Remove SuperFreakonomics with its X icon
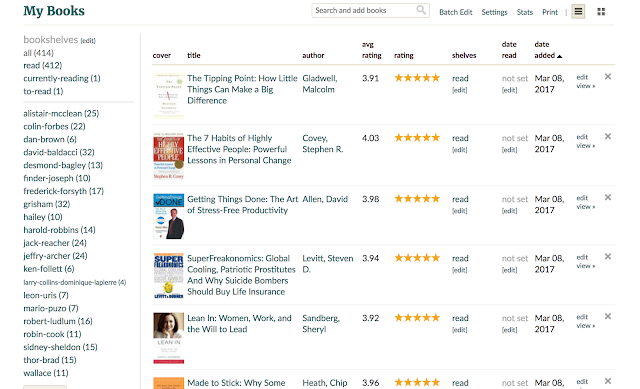Viewport: 640px width, 389px height. coord(608,257)
